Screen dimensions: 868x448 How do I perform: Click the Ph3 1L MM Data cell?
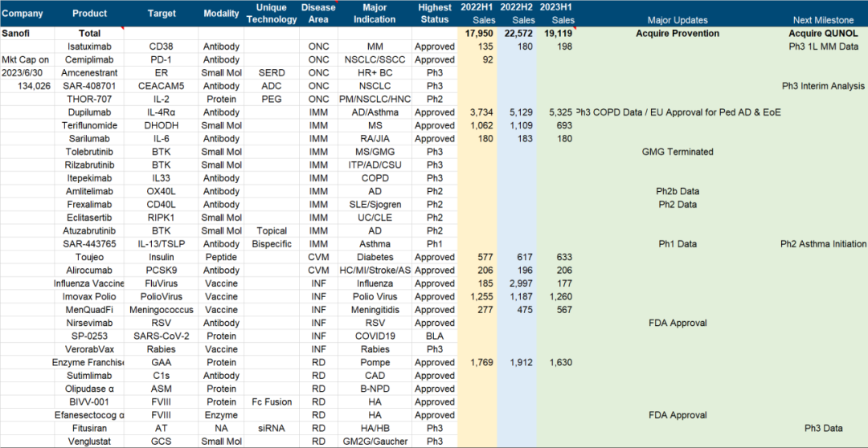[x=823, y=47]
